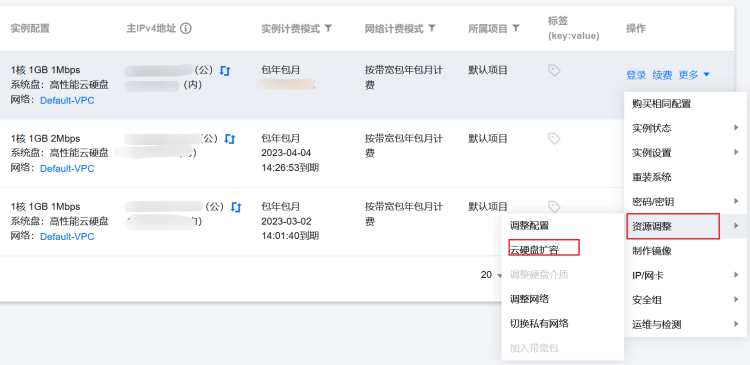Open the page size dropdown showing 20
Viewport: 750px width, 365px height.
(x=491, y=275)
